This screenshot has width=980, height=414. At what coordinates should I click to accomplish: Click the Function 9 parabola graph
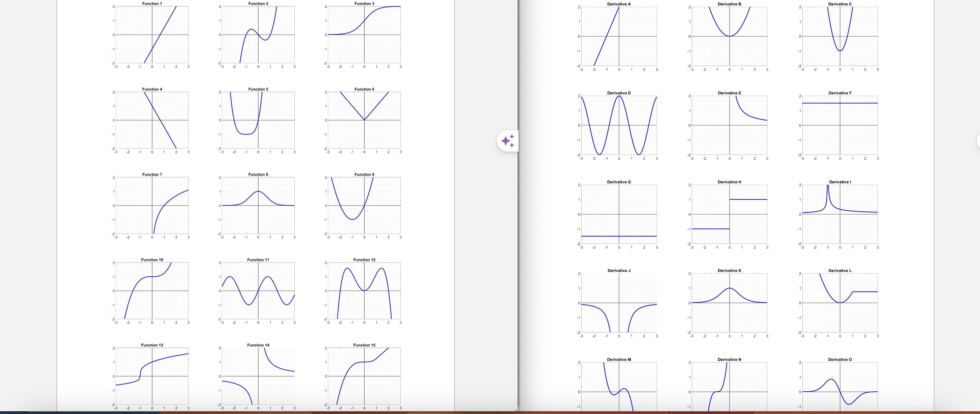(364, 206)
